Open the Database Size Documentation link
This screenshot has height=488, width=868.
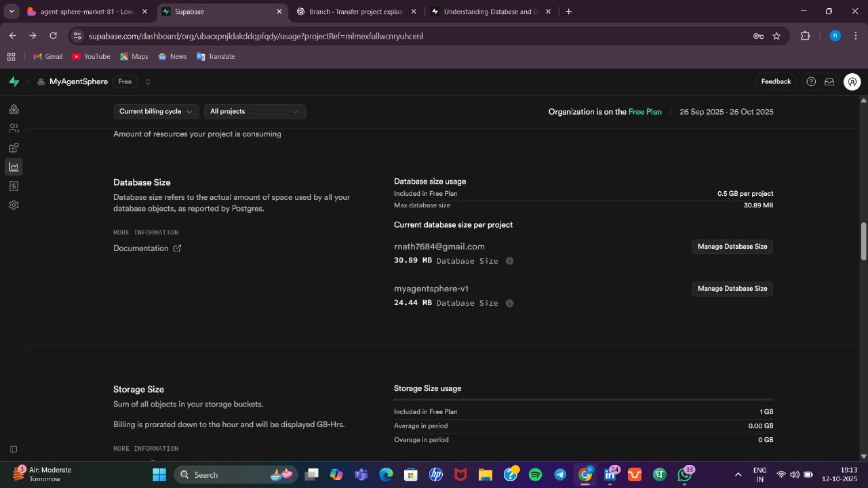point(147,248)
